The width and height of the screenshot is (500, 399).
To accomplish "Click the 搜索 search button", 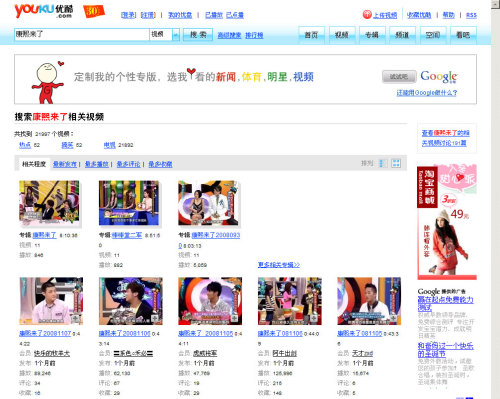I will (x=198, y=35).
